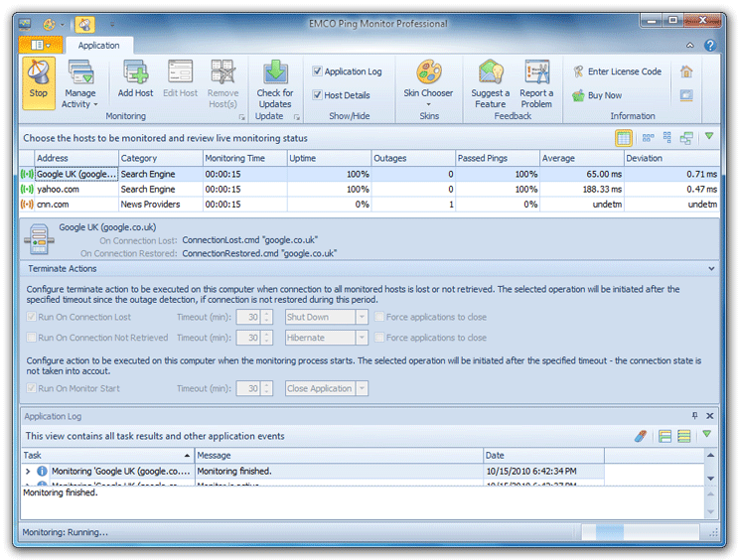Sort by the Uptime column header

(x=329, y=158)
